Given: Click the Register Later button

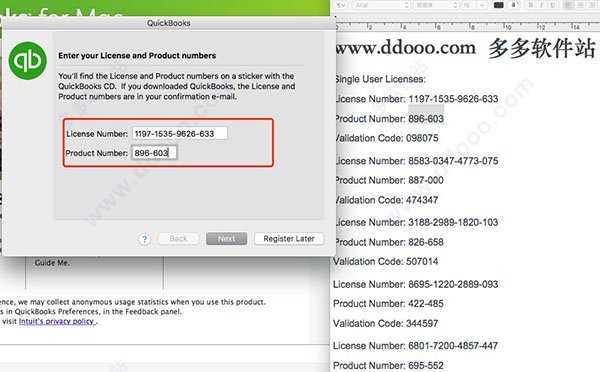Looking at the screenshot, I should coord(289,239).
